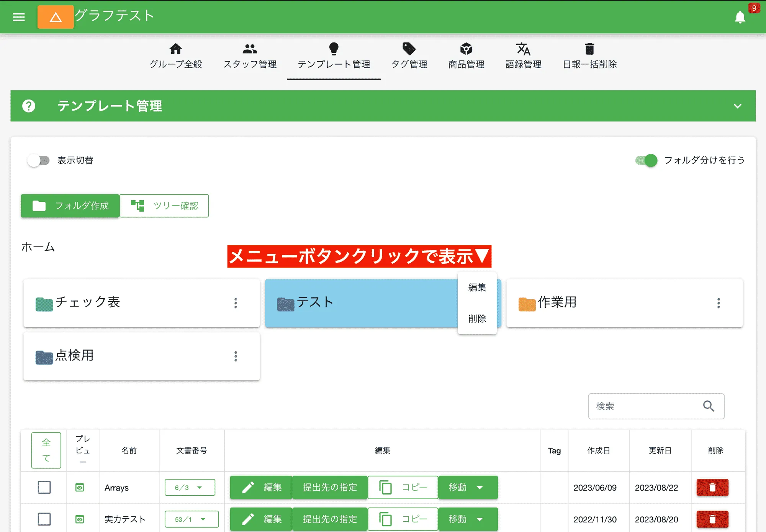The height and width of the screenshot is (532, 766).
Task: Switch to the スタッフ管理 tab
Action: (250, 56)
